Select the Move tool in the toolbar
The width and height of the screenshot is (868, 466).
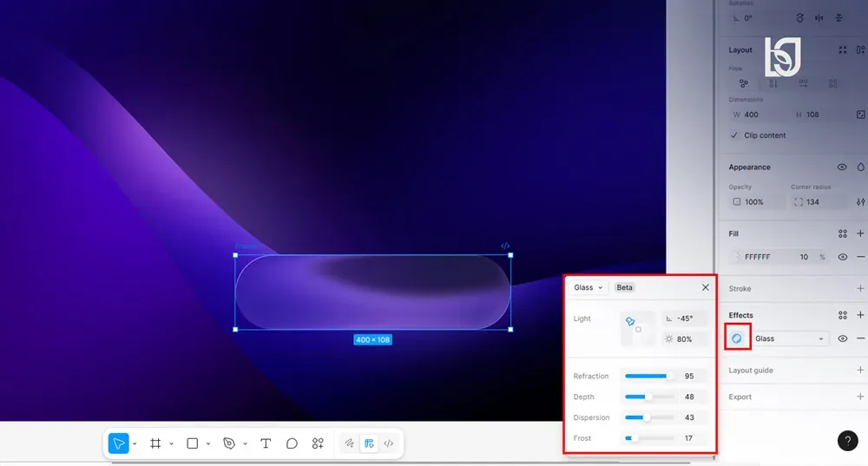click(118, 443)
